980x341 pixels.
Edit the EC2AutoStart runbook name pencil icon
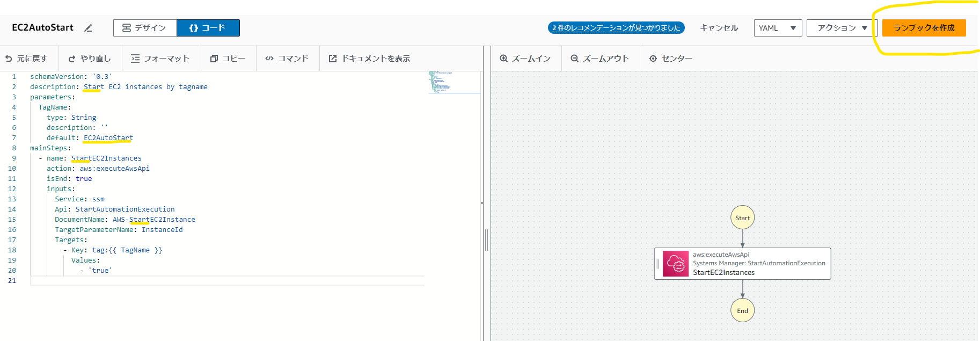click(x=89, y=28)
